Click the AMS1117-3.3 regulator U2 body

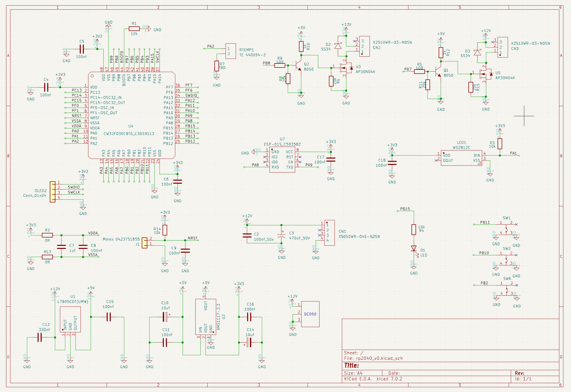pyautogui.click(x=205, y=317)
